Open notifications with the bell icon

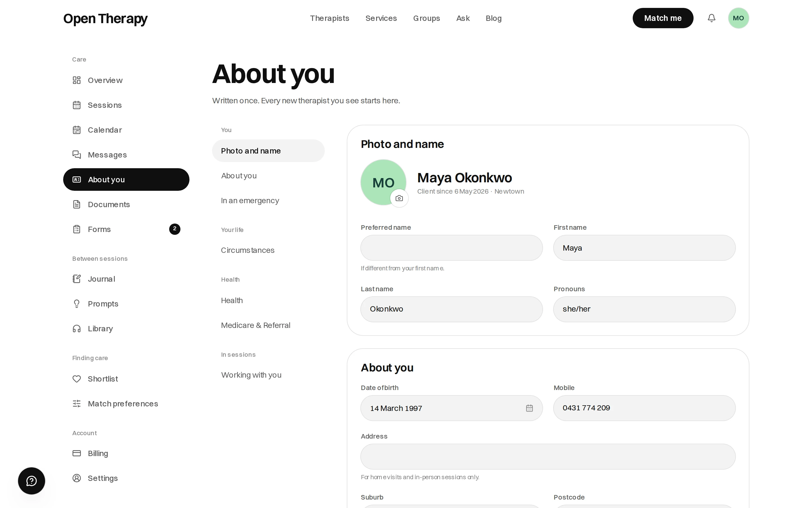[x=711, y=18]
